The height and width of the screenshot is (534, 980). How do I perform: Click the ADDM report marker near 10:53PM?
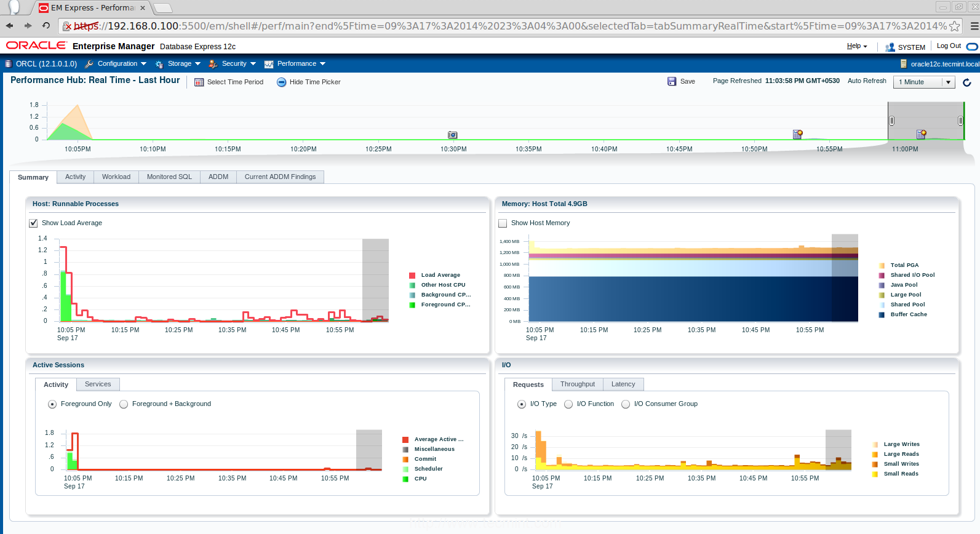pyautogui.click(x=797, y=134)
